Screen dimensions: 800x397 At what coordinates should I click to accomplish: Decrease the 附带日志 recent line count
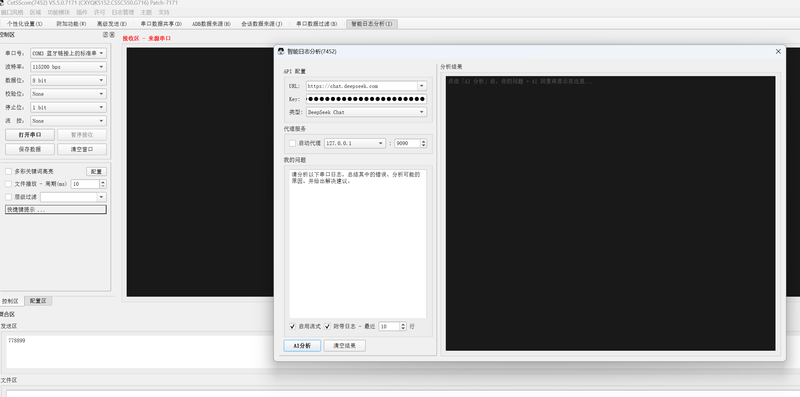pos(403,329)
